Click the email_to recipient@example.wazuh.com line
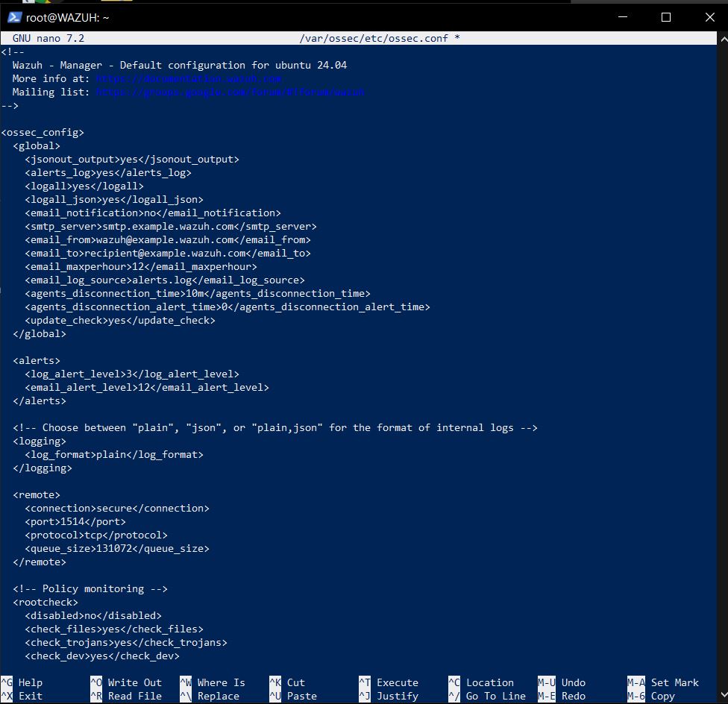This screenshot has width=728, height=704. click(x=168, y=254)
